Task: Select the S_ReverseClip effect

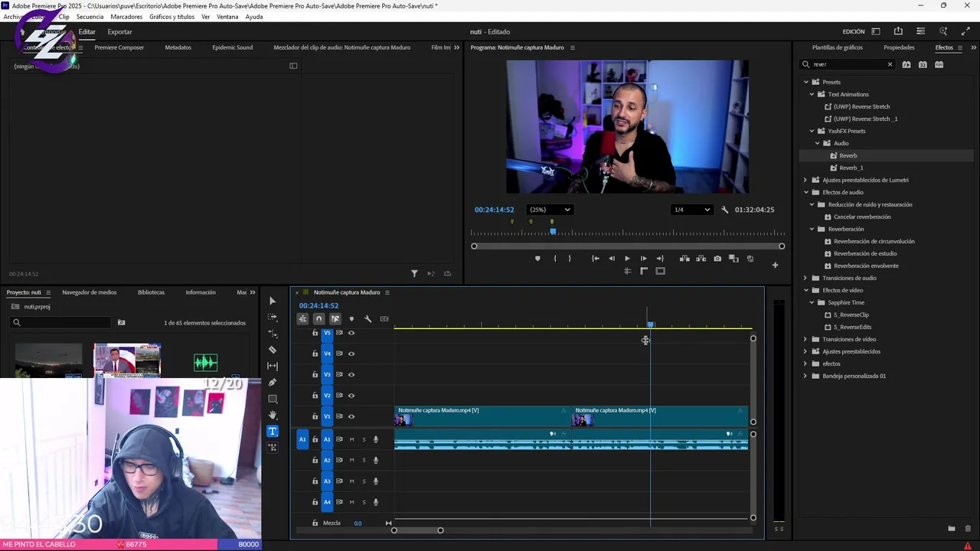Action: point(851,315)
